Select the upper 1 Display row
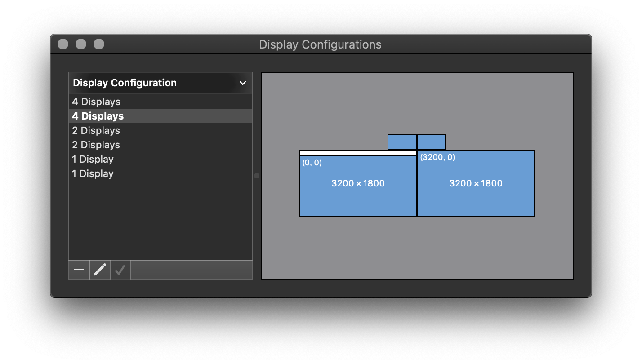The width and height of the screenshot is (642, 364). (x=160, y=159)
